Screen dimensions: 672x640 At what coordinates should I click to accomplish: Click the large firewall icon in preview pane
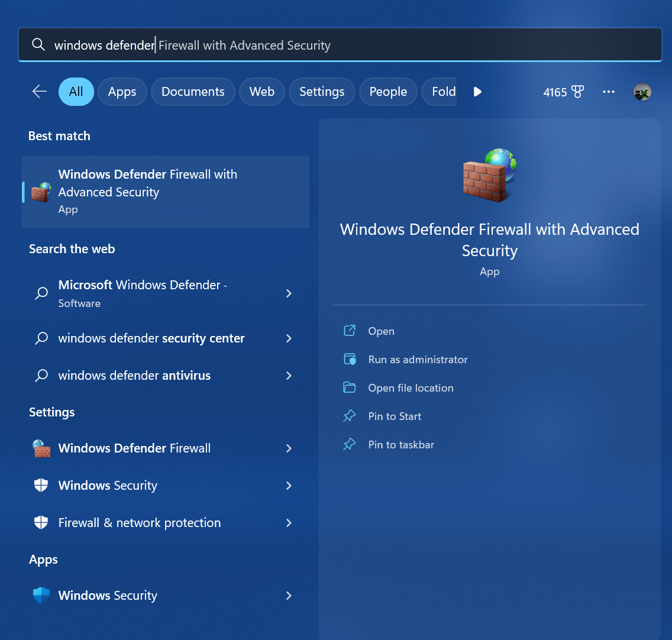click(489, 175)
